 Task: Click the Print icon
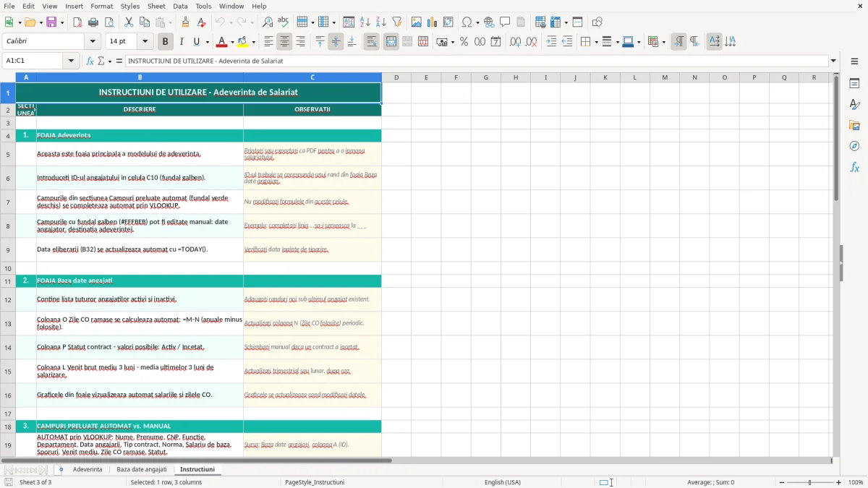[93, 22]
